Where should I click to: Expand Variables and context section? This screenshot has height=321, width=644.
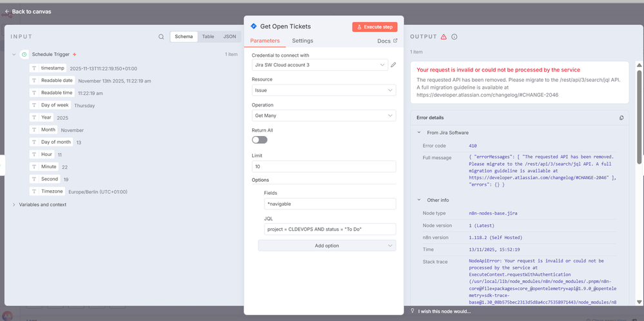click(x=14, y=204)
